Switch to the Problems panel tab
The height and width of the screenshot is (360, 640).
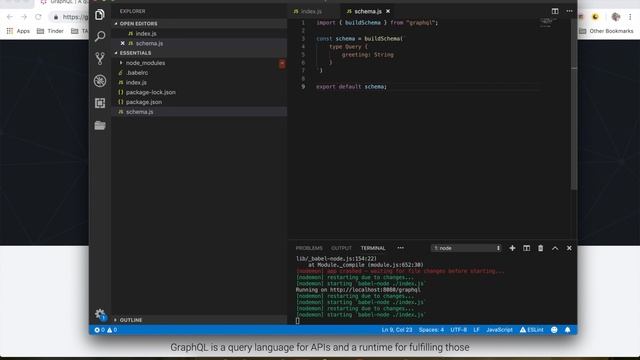(309, 248)
